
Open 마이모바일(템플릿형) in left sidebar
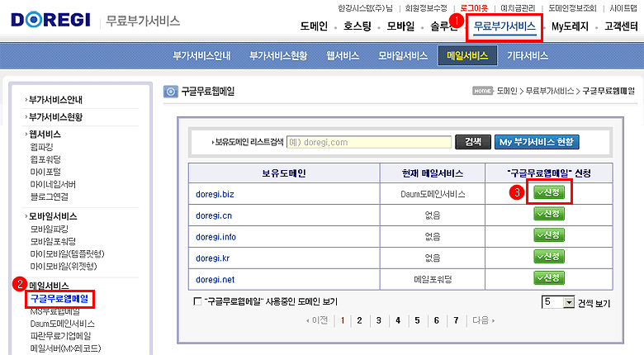tap(68, 253)
